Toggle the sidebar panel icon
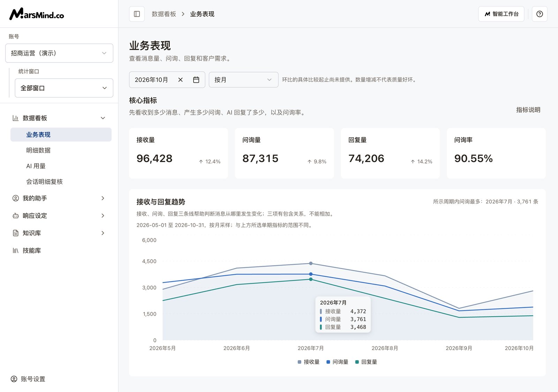 [x=137, y=14]
